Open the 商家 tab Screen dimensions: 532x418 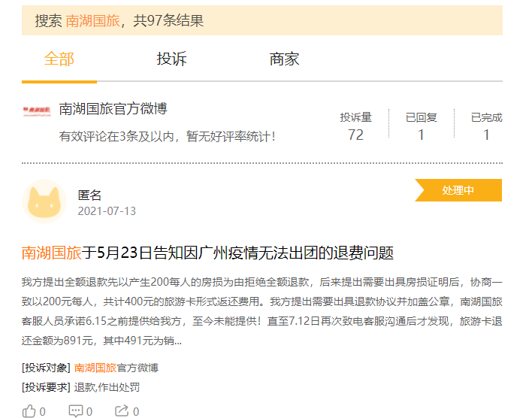[284, 59]
